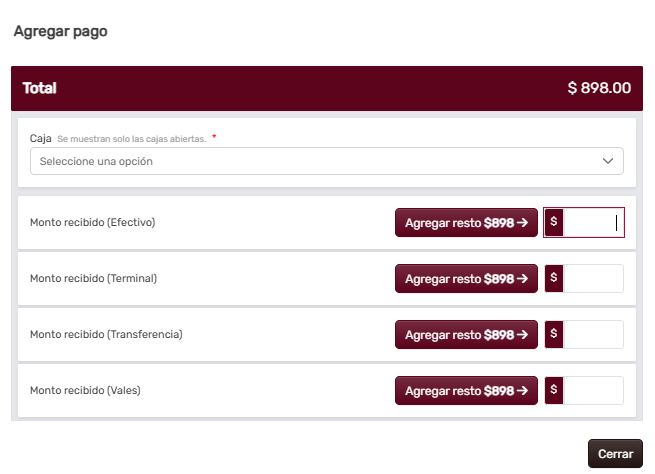Viewport: 655px width, 474px height.
Task: Focus the Terminal amount input field
Action: (x=593, y=278)
